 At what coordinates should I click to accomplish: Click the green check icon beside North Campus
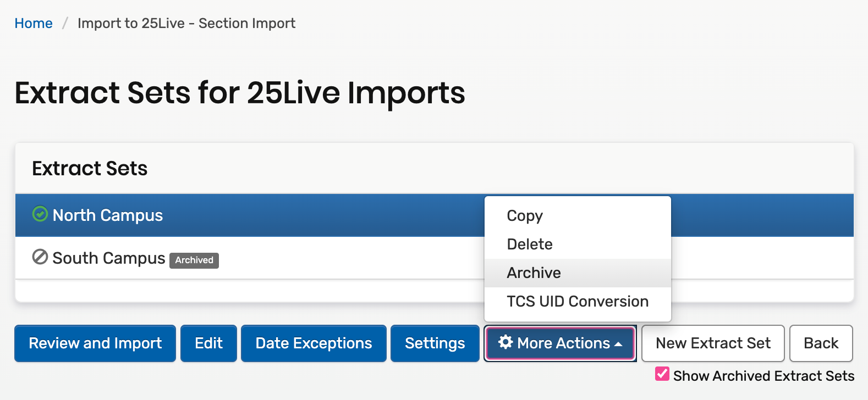pyautogui.click(x=40, y=214)
